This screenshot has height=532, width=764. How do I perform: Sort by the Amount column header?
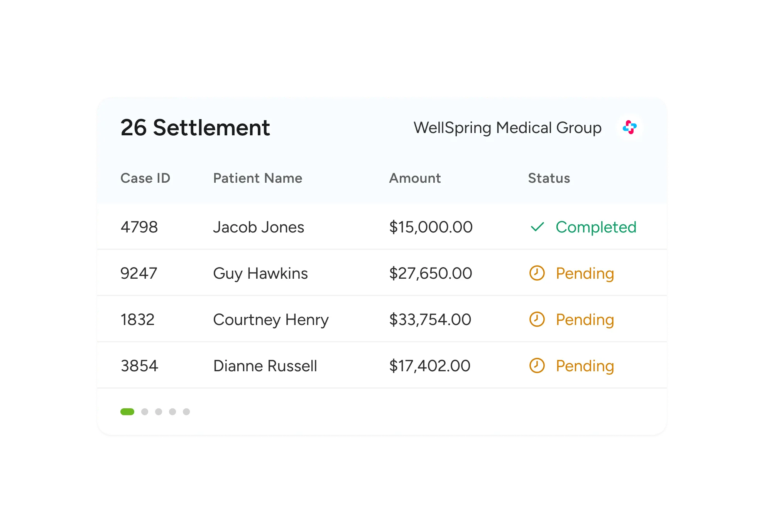coord(415,178)
